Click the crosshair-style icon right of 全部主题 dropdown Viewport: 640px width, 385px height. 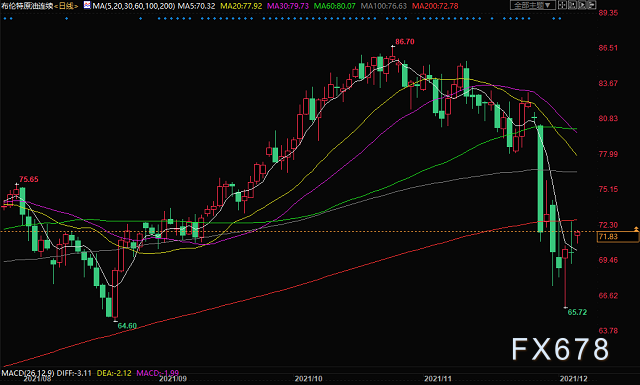(x=562, y=5)
